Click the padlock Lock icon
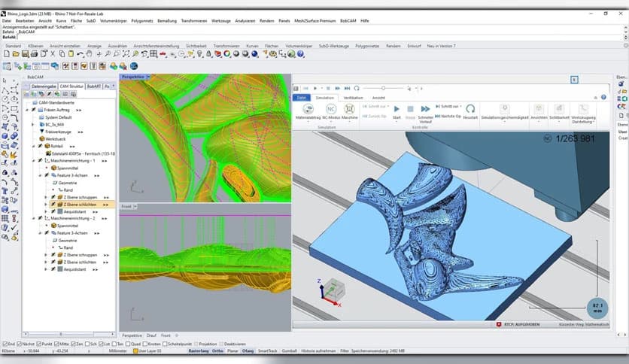 [208, 53]
